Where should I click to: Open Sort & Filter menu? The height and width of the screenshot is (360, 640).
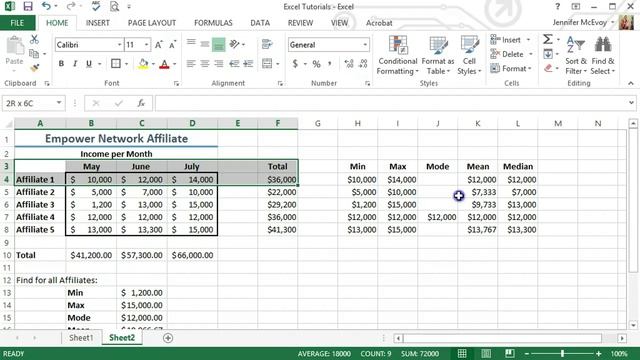576,55
